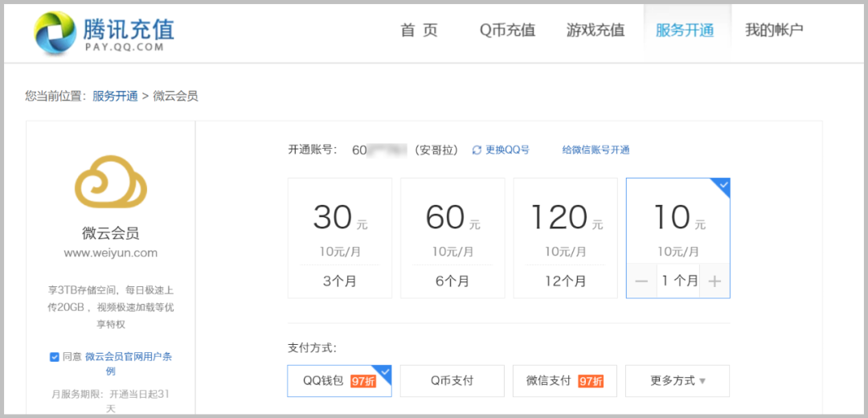
Task: Choose 微信支付 payment option
Action: coord(565,381)
